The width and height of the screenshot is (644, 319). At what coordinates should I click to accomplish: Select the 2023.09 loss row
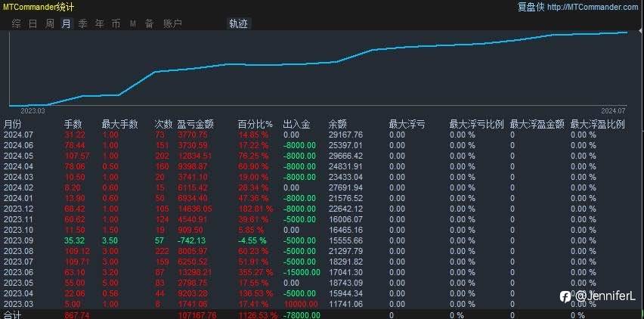322,240
